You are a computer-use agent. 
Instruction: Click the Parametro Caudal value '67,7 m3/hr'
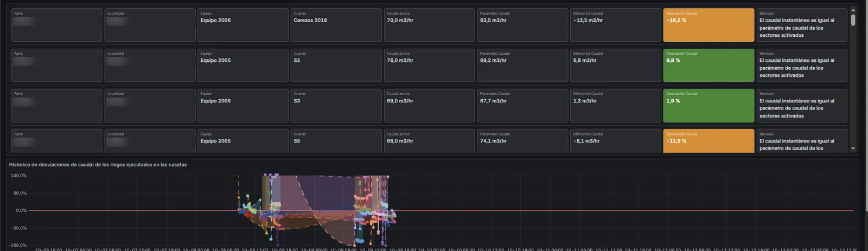point(493,101)
